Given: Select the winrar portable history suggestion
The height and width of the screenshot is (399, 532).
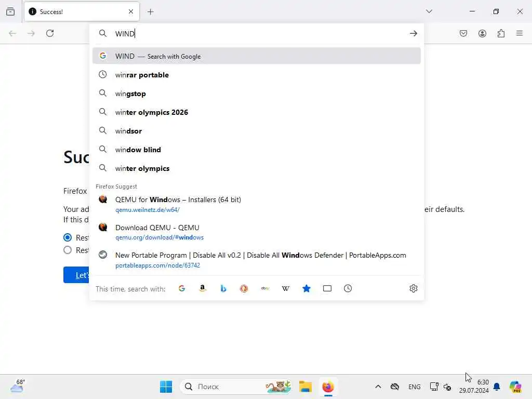Looking at the screenshot, I should point(257,75).
